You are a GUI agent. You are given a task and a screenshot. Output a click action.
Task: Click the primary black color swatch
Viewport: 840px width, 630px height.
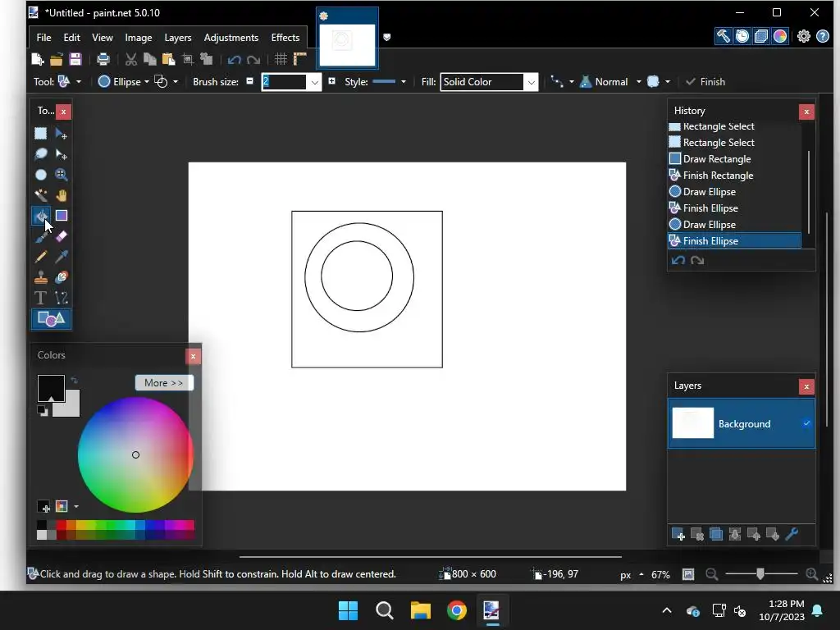point(51,388)
